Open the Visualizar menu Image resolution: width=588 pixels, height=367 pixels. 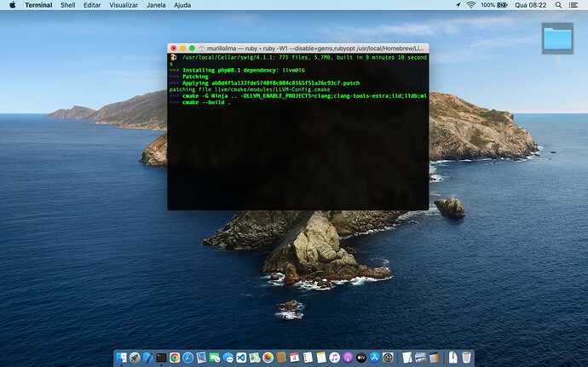[124, 5]
